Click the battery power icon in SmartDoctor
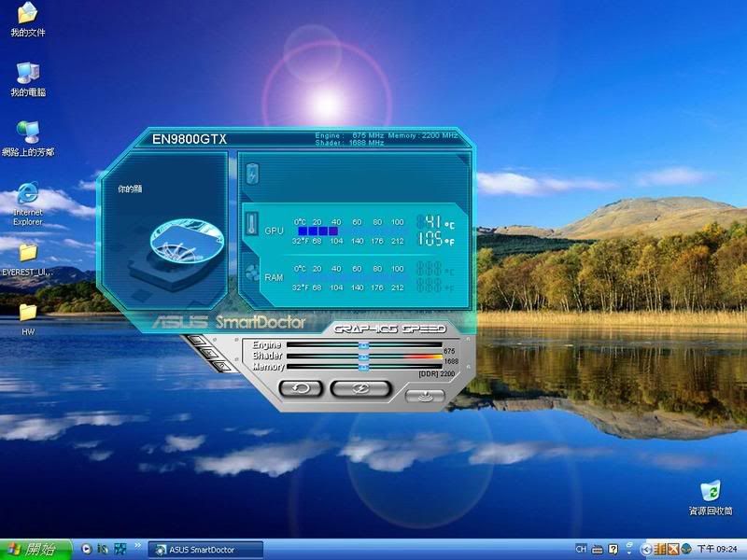The width and height of the screenshot is (747, 560). 252,174
